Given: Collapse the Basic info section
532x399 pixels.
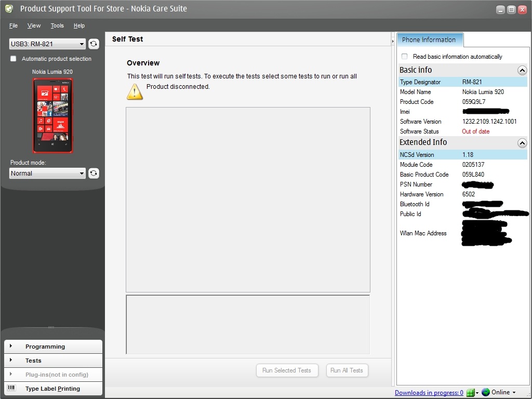Looking at the screenshot, I should [522, 70].
